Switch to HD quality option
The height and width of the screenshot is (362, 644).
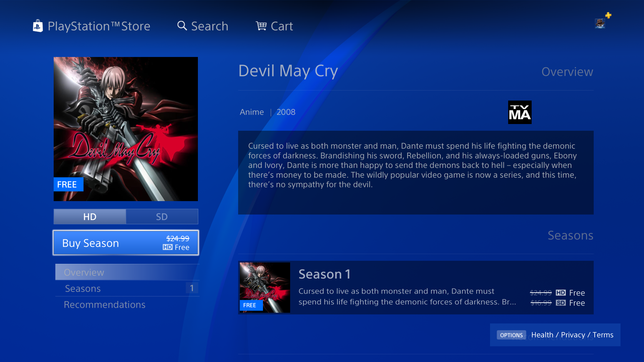[x=90, y=217]
